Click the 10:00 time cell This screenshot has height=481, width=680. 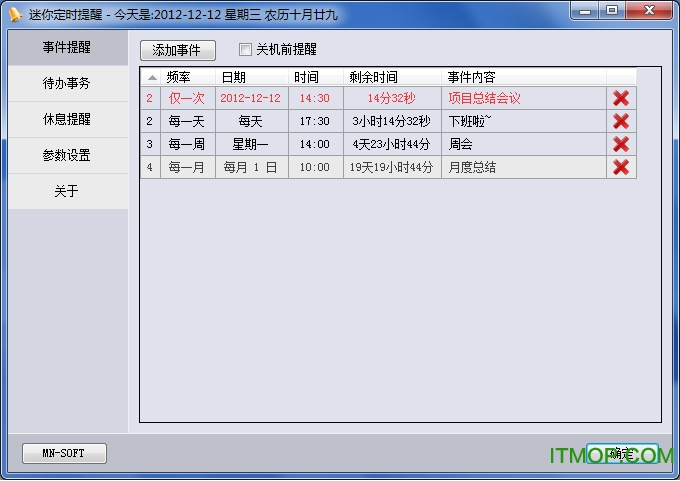tap(316, 167)
